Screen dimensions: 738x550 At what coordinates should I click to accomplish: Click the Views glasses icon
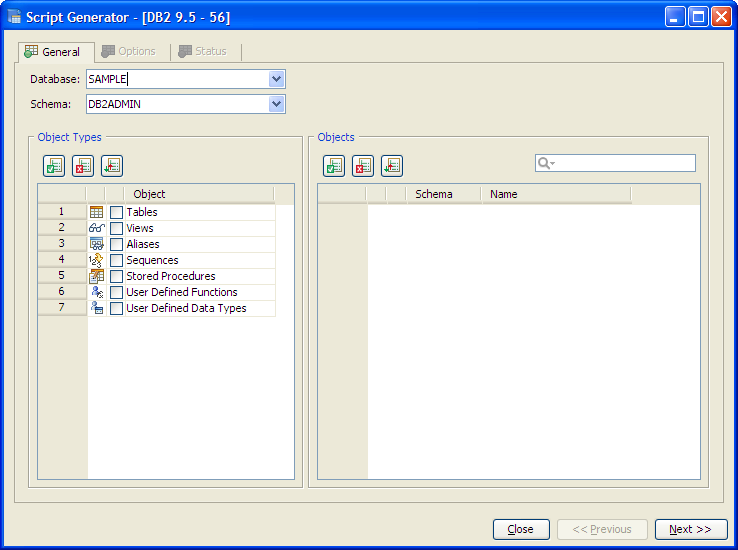(96, 228)
